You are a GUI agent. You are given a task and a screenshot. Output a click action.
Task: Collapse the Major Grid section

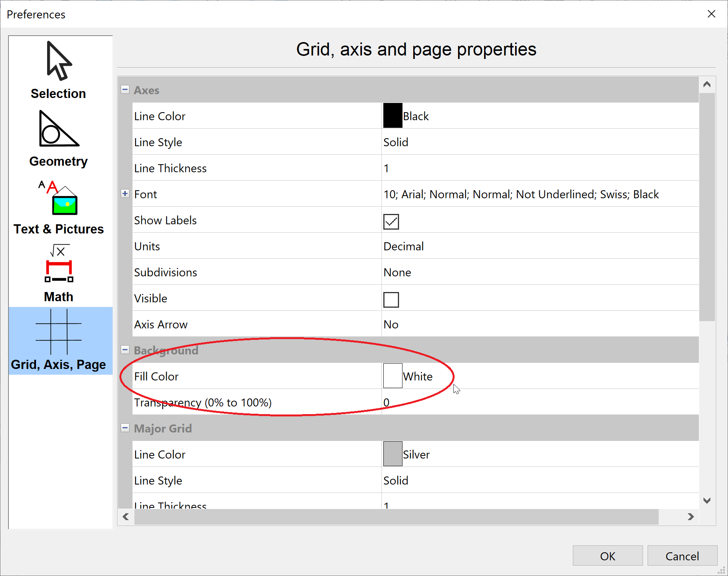coord(125,428)
